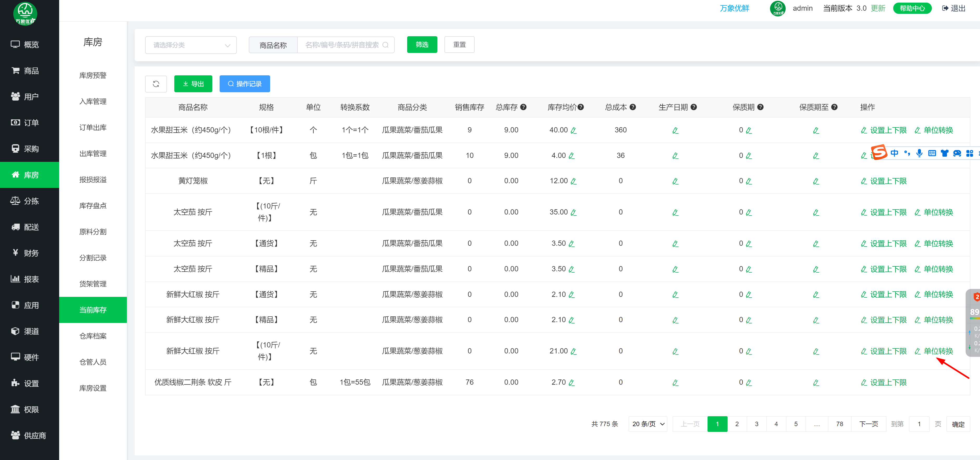Click the search magnifier icon in input

(x=385, y=45)
